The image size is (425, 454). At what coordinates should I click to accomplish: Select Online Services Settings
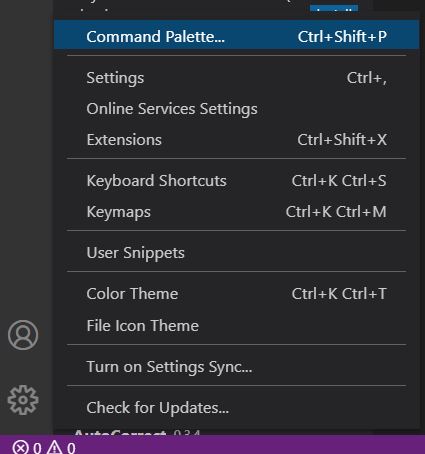(x=236, y=109)
